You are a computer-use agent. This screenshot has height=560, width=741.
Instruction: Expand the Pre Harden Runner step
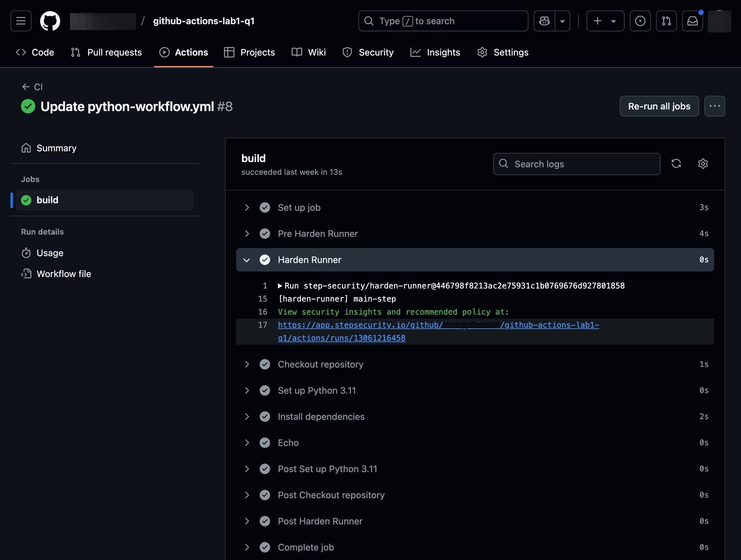(475, 234)
